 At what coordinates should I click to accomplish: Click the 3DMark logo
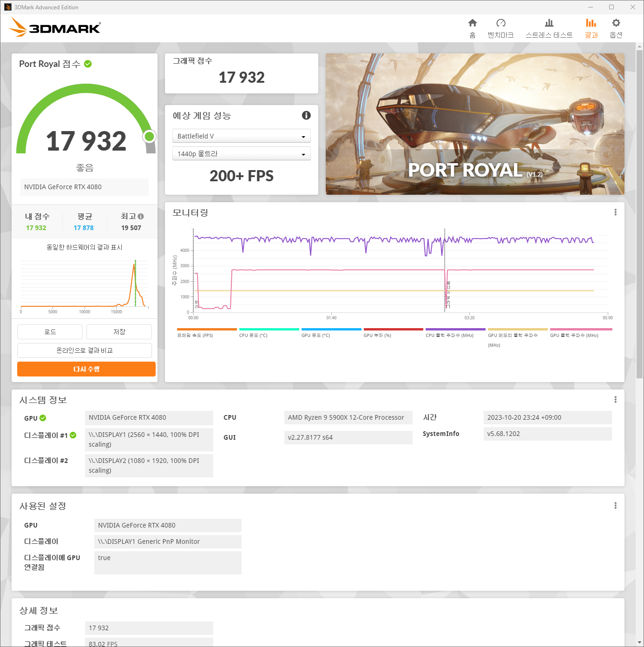[x=55, y=27]
